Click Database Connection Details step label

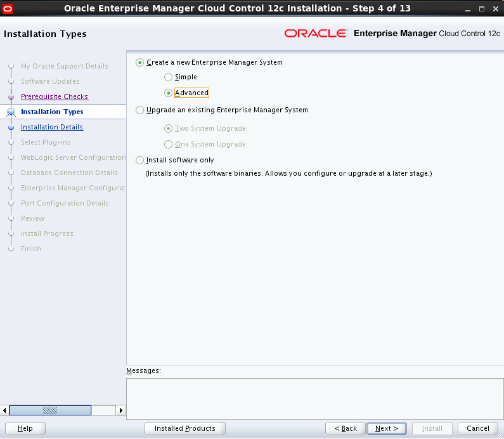point(69,173)
